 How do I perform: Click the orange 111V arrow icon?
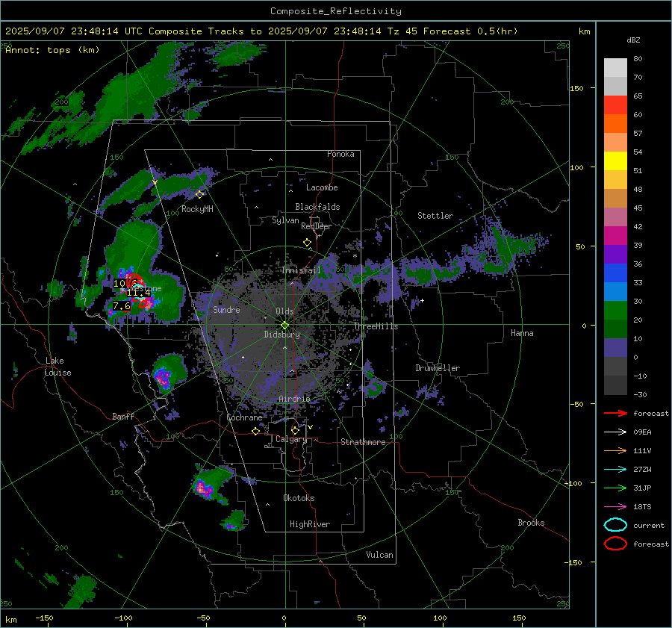[x=615, y=450]
